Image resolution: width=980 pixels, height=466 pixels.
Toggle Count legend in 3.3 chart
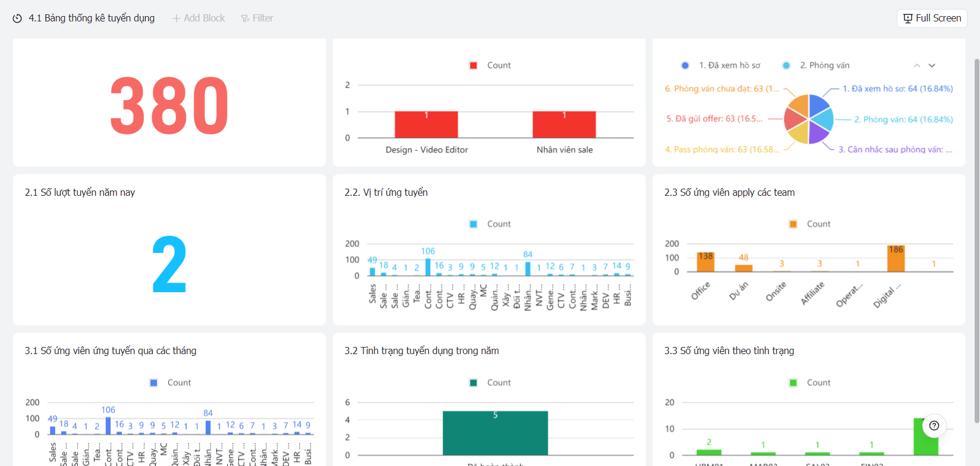810,383
